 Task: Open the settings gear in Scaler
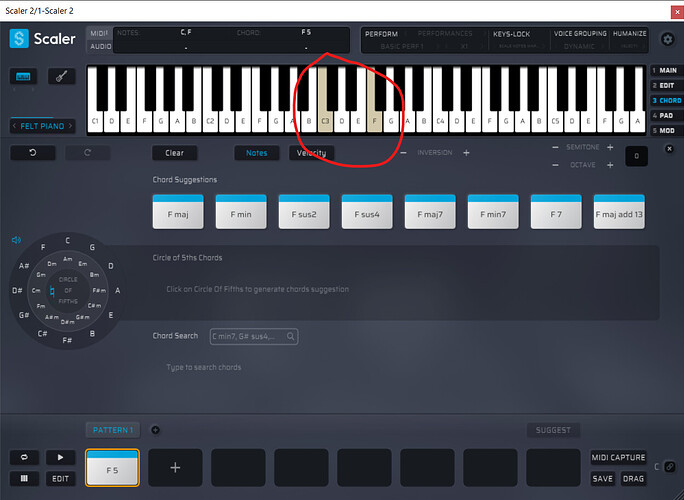(x=667, y=39)
